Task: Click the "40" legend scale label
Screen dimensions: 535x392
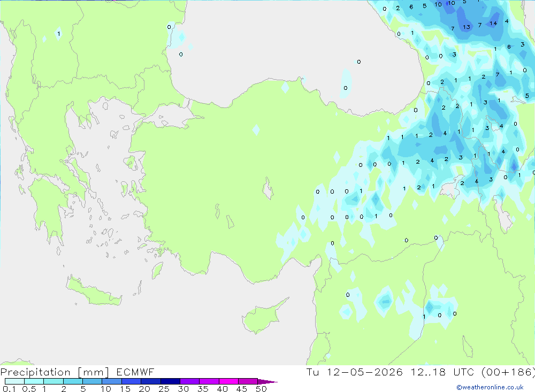Action: point(222,389)
